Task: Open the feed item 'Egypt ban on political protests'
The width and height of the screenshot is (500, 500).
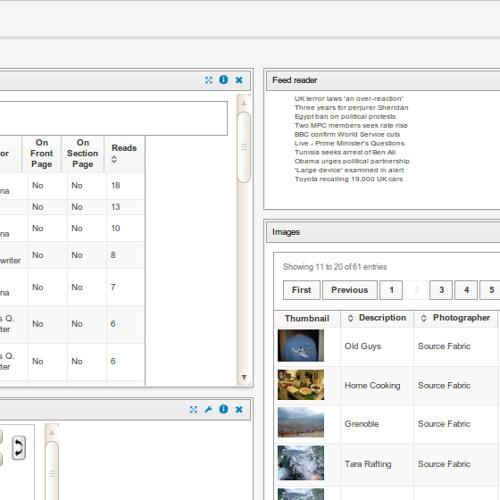Action: [345, 117]
